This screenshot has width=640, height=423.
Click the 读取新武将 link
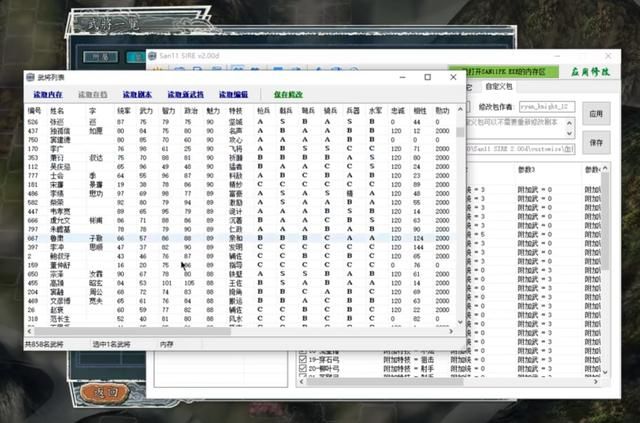(185, 95)
